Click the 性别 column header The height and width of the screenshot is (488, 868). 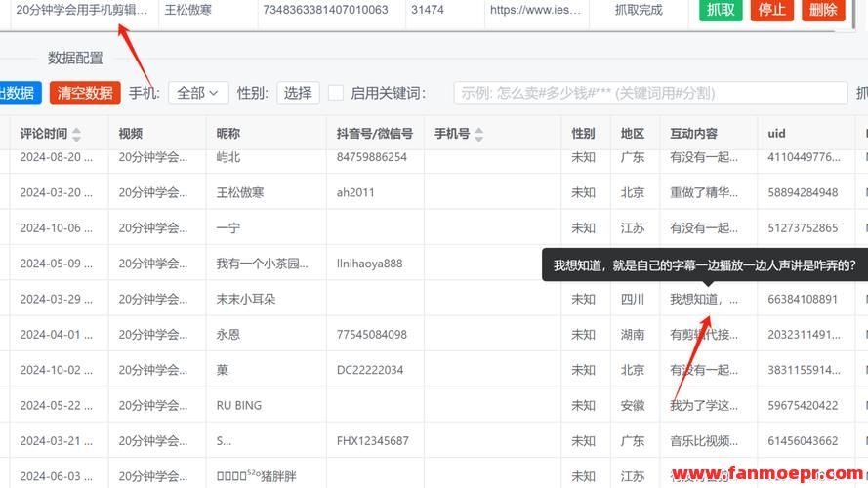coord(583,134)
